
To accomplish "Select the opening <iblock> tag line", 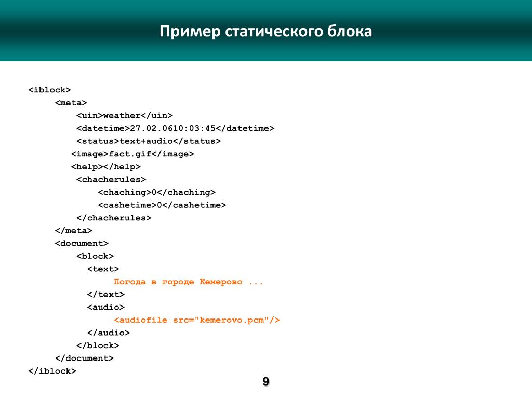I will pos(49,90).
